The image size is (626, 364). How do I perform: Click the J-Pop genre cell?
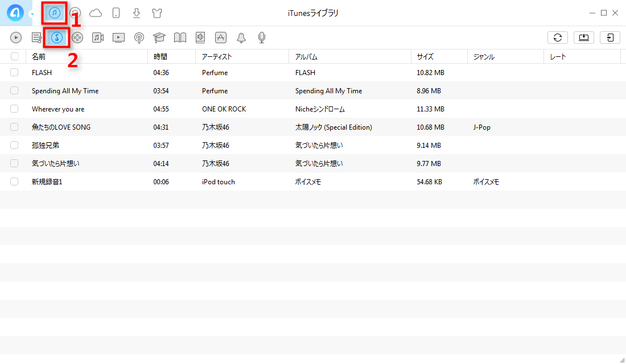point(482,127)
